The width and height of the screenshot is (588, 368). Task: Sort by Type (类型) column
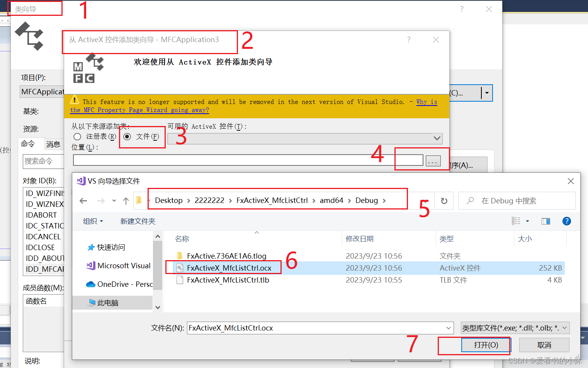coord(447,239)
